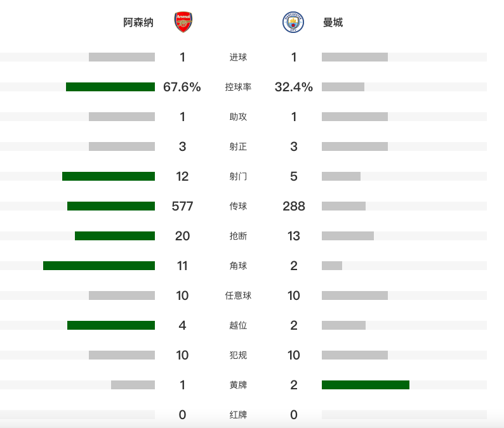Screen dimensions: 504x428
Task: Select the 控球率 stat label
Action: [238, 87]
